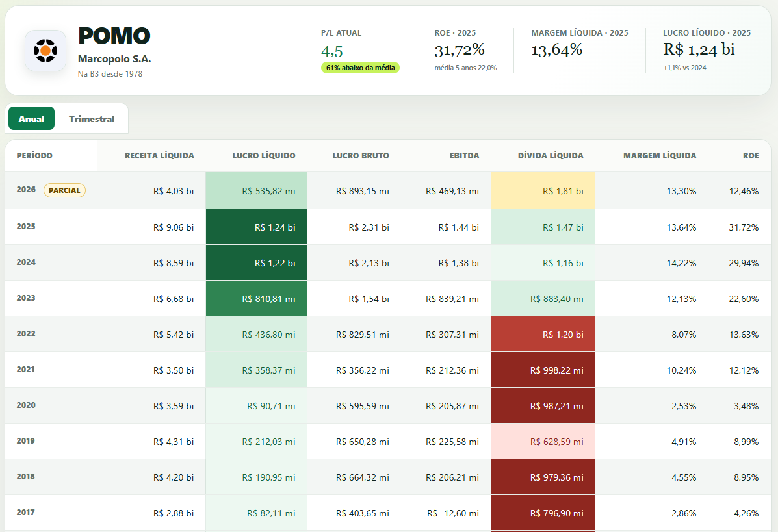The image size is (778, 532).
Task: Click the Marcopolo company logo icon
Action: tap(45, 51)
